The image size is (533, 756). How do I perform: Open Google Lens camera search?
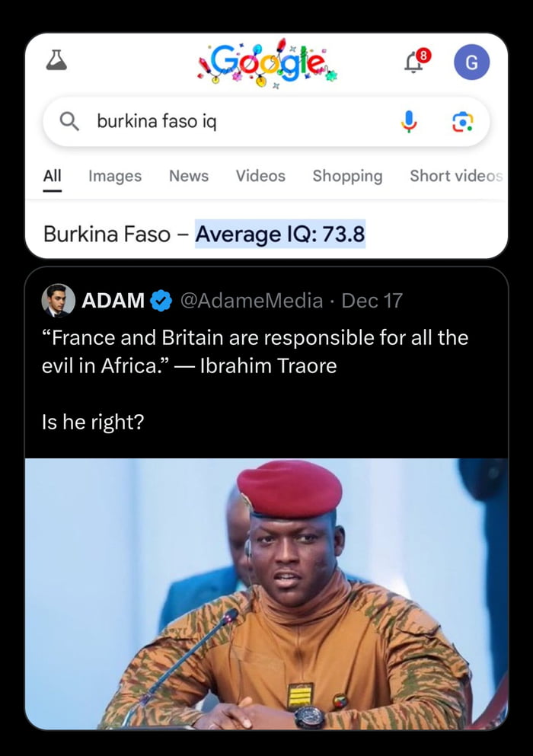tap(462, 121)
